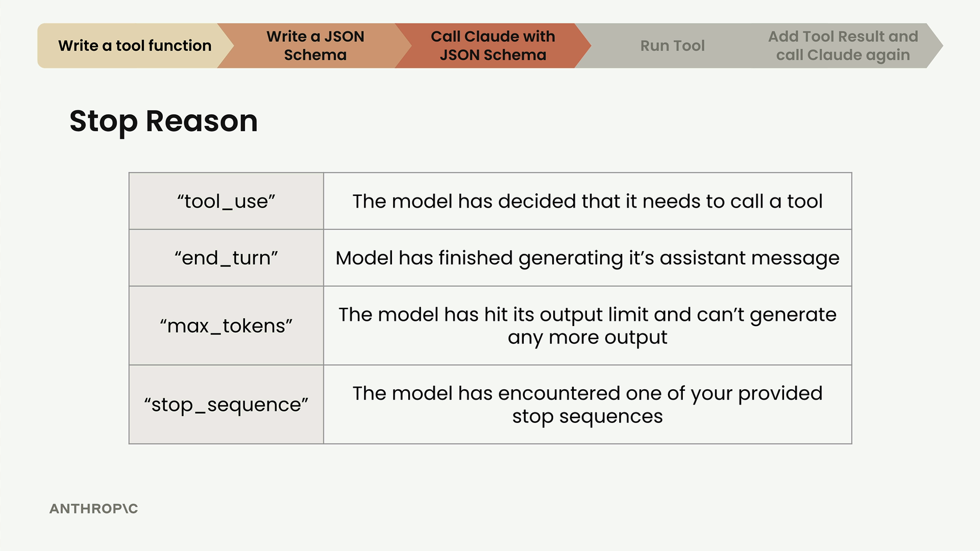Click the tool_use description about calling a tool

[587, 201]
